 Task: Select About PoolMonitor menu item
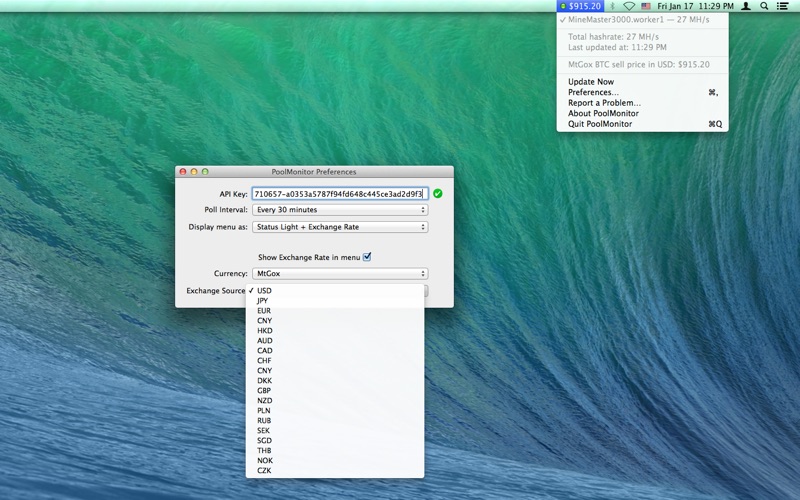coord(603,113)
